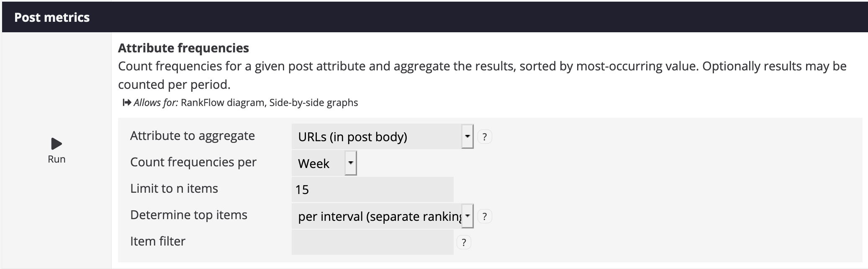Click the Run play icon
The height and width of the screenshot is (269, 868).
pyautogui.click(x=56, y=144)
